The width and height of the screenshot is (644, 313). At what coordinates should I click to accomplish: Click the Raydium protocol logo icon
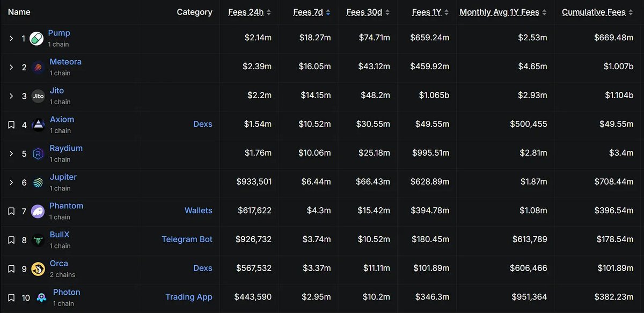[x=38, y=154]
